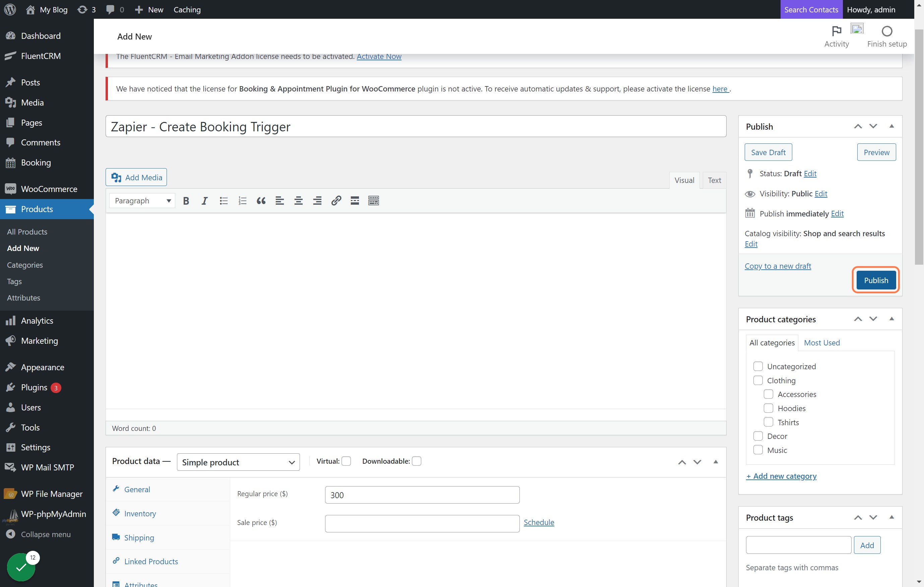Focus the product tags input field
924x587 pixels.
tap(799, 545)
